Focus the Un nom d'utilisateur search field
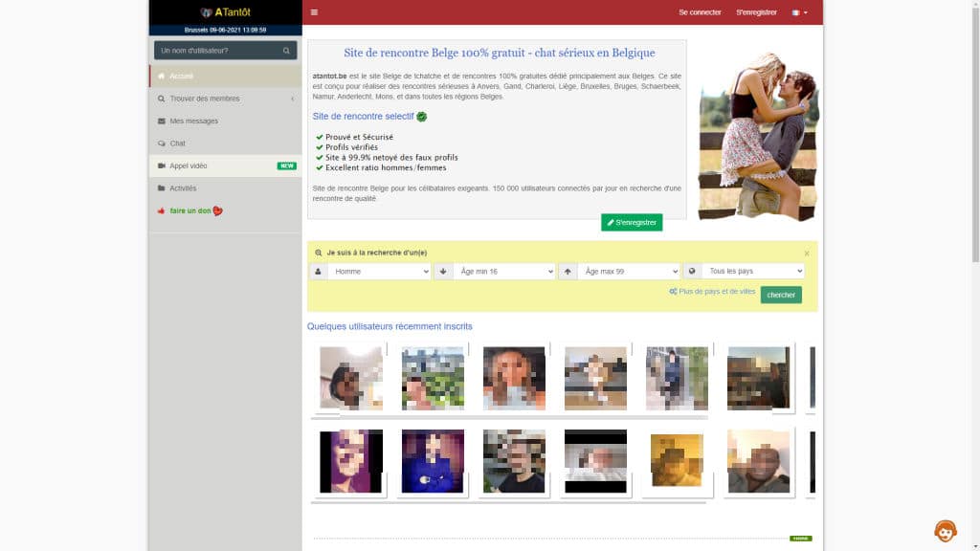 tap(217, 51)
